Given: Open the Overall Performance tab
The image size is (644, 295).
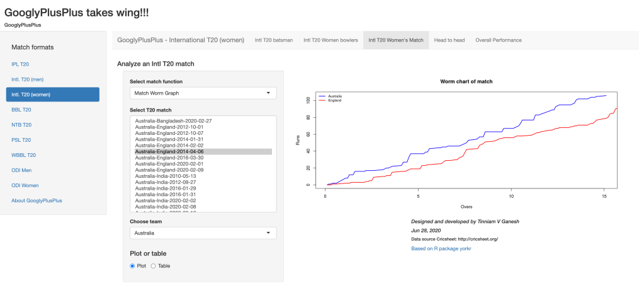Looking at the screenshot, I should 499,40.
